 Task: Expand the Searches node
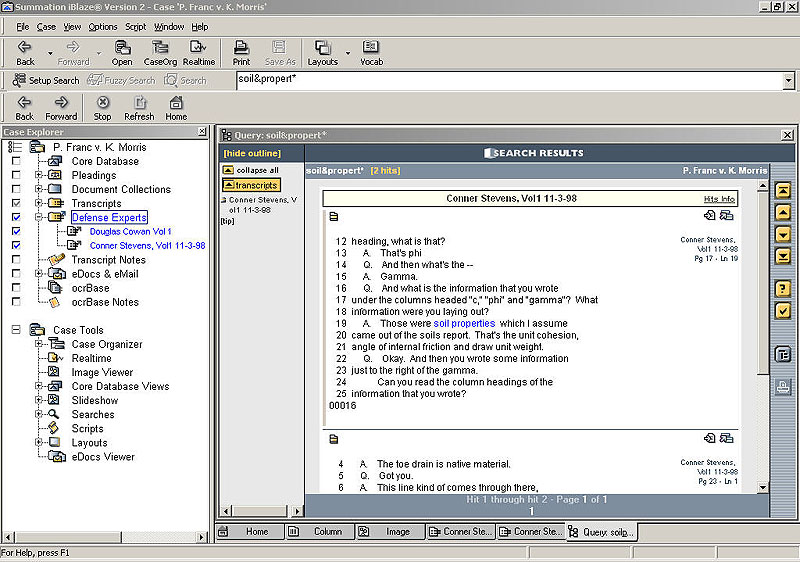pyautogui.click(x=38, y=414)
